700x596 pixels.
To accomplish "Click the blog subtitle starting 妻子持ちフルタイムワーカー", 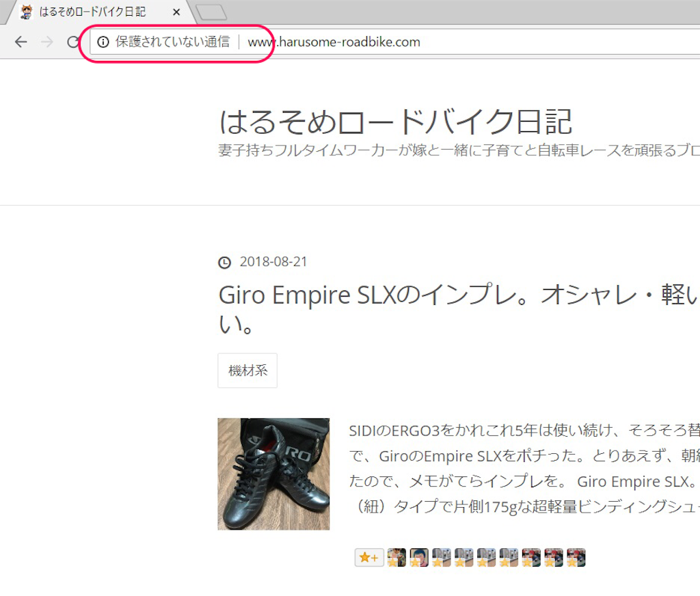I will [459, 150].
